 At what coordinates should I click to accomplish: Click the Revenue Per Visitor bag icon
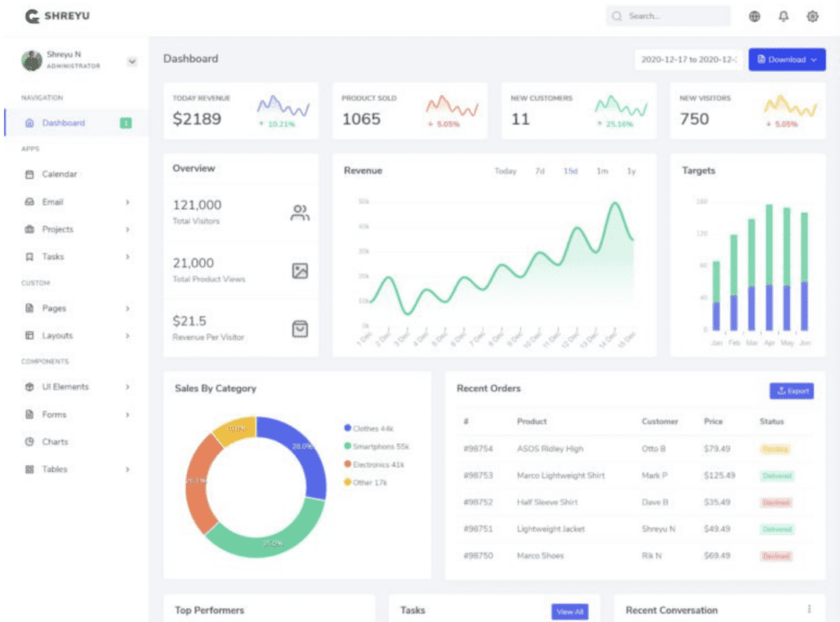pyautogui.click(x=300, y=328)
